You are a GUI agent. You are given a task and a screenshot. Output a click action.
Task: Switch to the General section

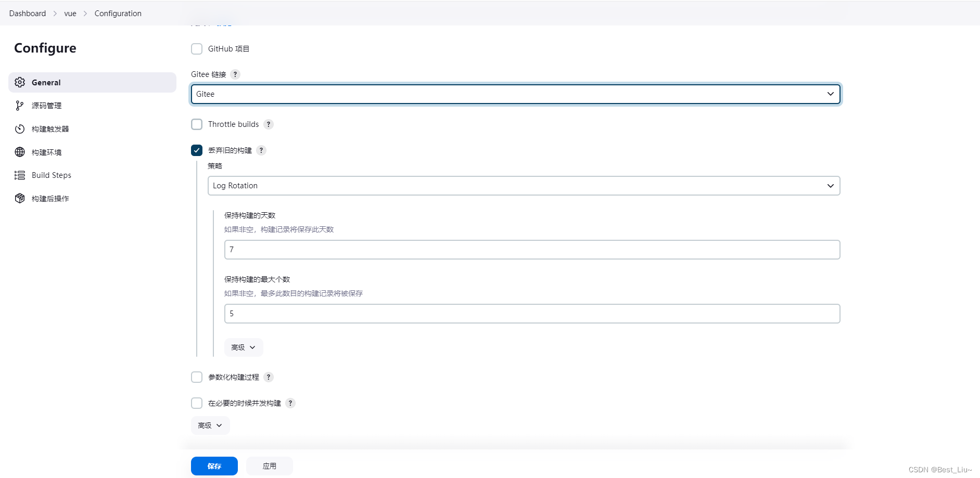46,82
